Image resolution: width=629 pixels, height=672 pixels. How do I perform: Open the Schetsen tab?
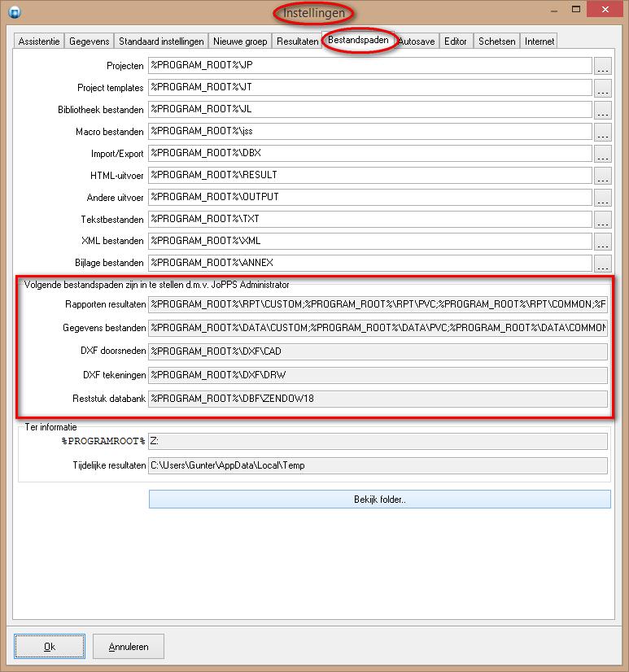pyautogui.click(x=496, y=41)
